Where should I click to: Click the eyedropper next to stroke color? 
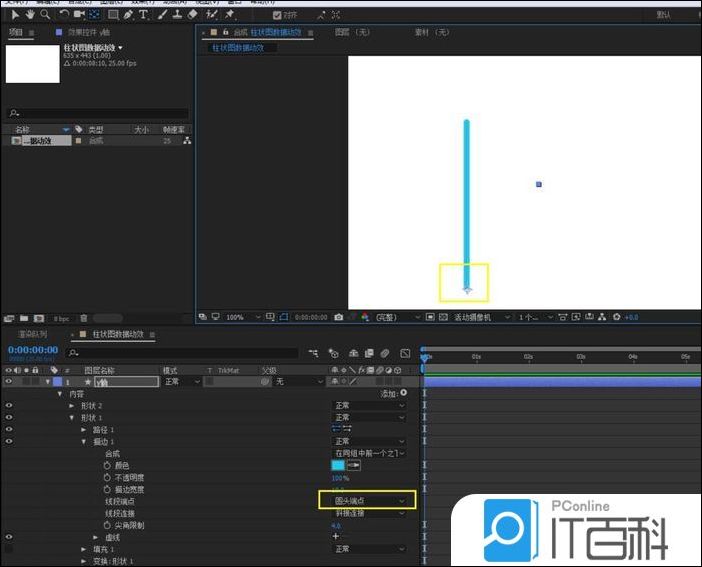pos(354,465)
